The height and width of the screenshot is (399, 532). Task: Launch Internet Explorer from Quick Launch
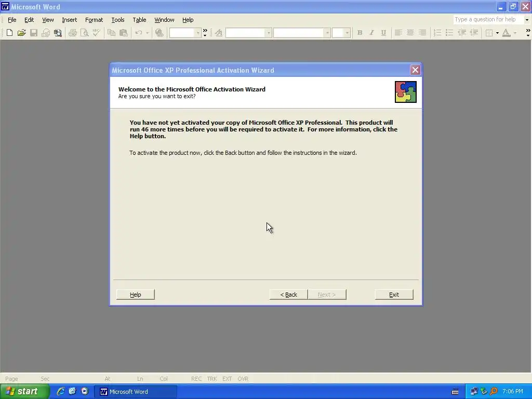60,391
